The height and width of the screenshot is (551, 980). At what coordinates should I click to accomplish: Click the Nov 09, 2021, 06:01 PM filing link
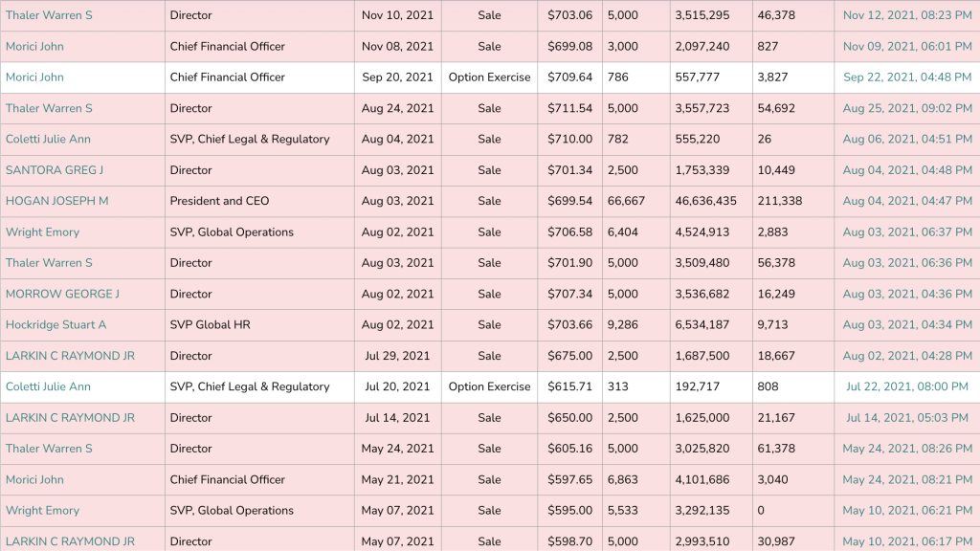coord(906,47)
